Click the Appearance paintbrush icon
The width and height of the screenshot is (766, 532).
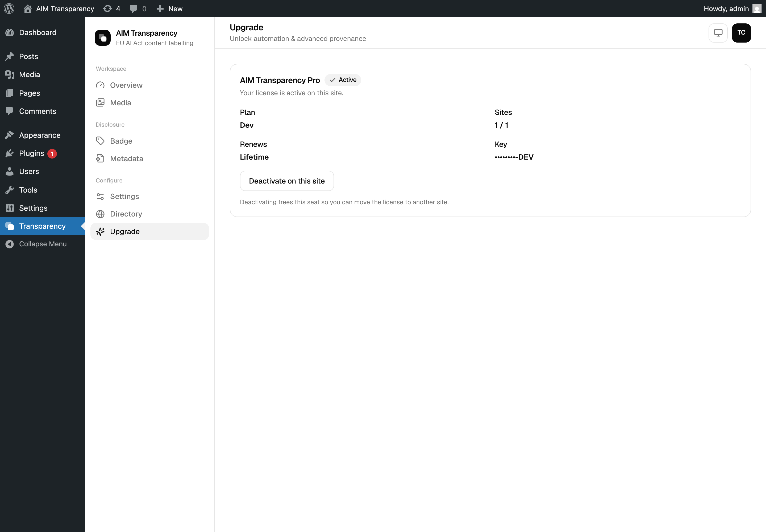(10, 135)
